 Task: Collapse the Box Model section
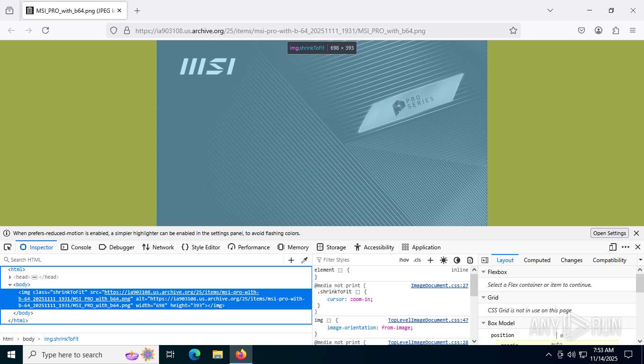pyautogui.click(x=484, y=323)
